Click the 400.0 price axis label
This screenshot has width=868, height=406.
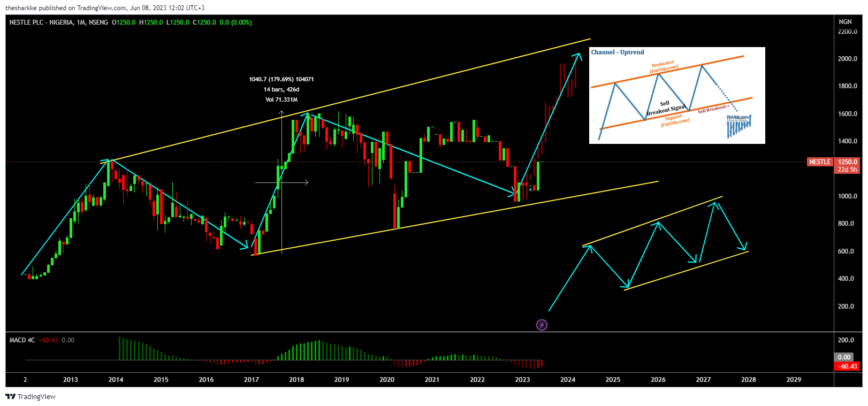coord(846,279)
